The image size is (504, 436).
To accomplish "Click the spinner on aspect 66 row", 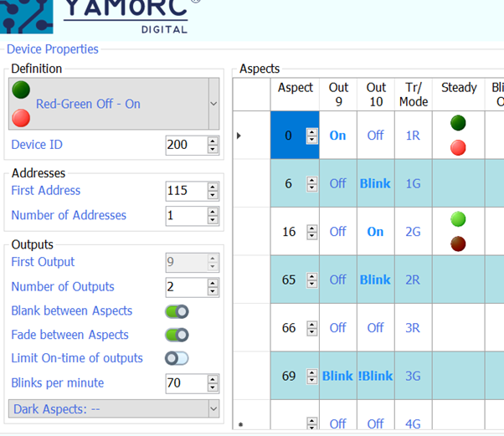I will point(311,328).
